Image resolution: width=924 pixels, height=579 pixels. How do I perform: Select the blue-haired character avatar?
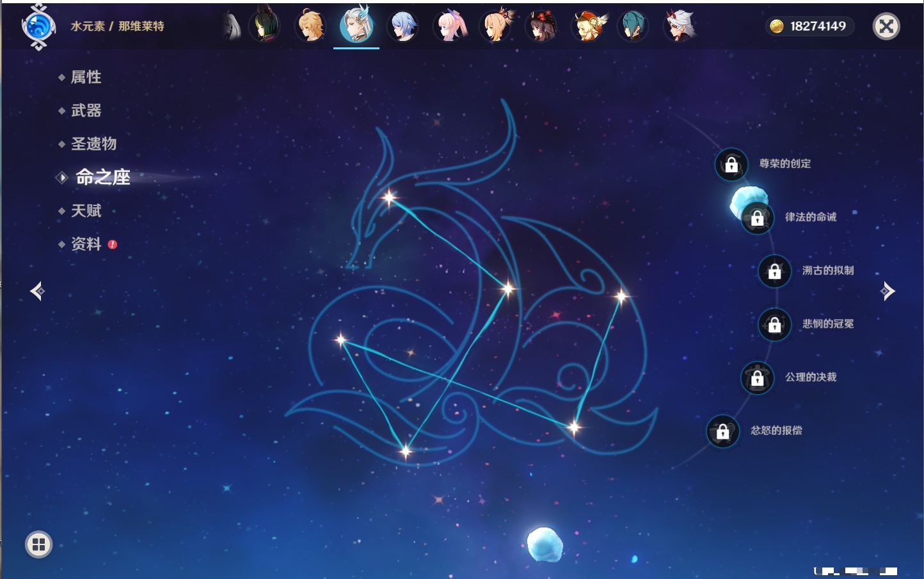tap(403, 26)
